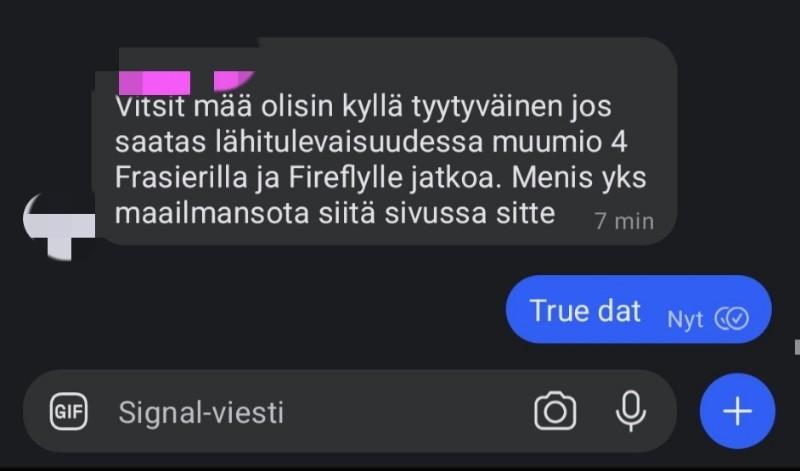Click 'muumio 4' in the received message
This screenshot has height=471, width=800.
tap(560, 142)
